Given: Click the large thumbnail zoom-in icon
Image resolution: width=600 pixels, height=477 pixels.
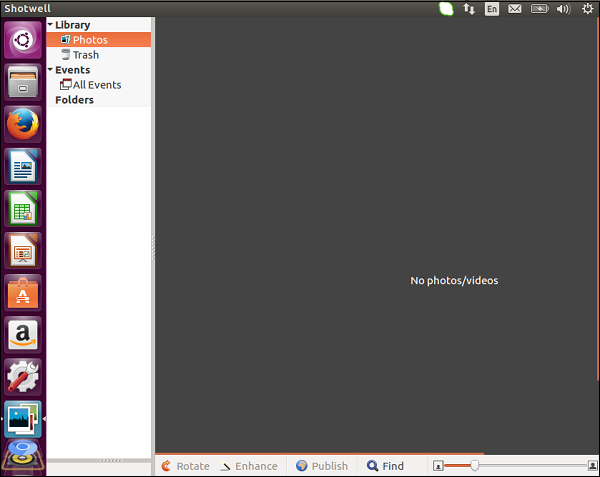Looking at the screenshot, I should (593, 466).
